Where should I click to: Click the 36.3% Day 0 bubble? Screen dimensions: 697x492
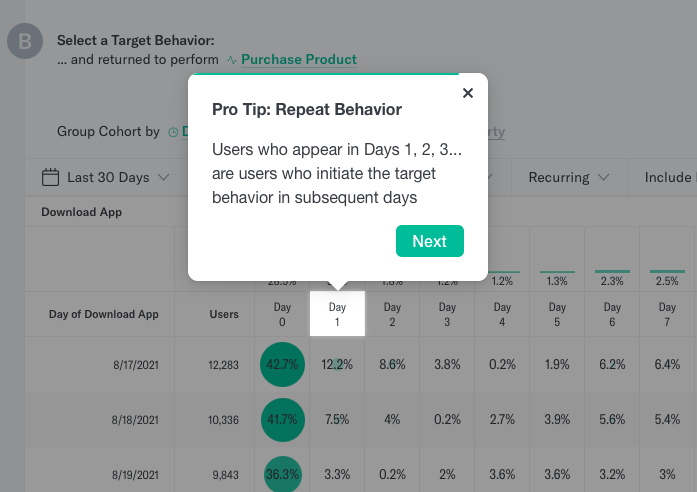[x=282, y=474]
